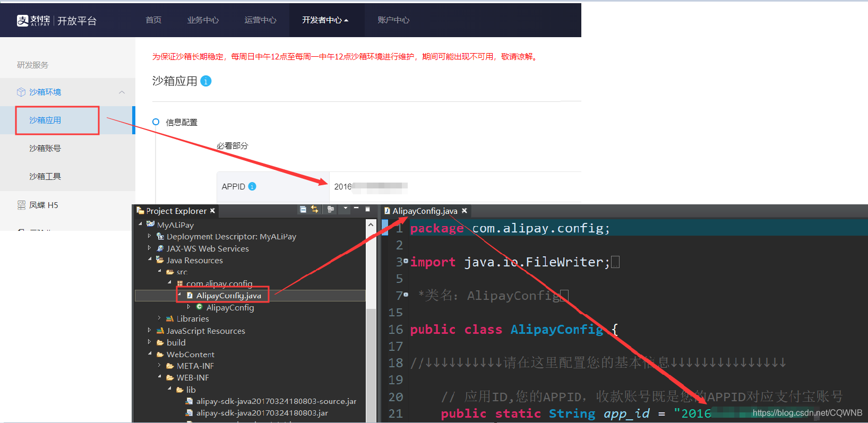Click the Java Resources folder icon
Image resolution: width=868 pixels, height=423 pixels.
click(160, 260)
